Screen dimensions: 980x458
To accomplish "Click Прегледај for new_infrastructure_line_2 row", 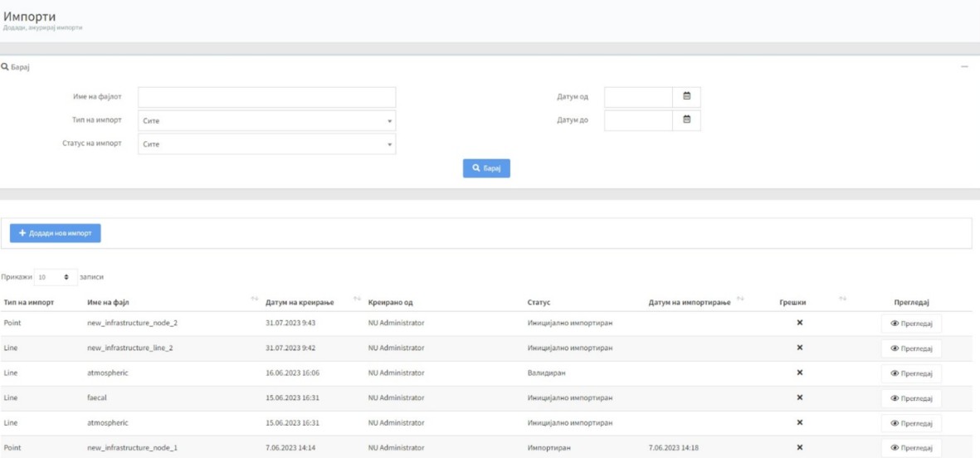I will click(x=911, y=348).
